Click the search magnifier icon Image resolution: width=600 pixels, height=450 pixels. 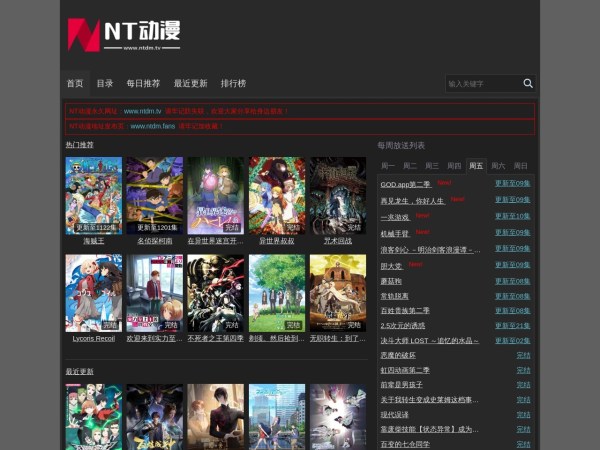tap(528, 83)
